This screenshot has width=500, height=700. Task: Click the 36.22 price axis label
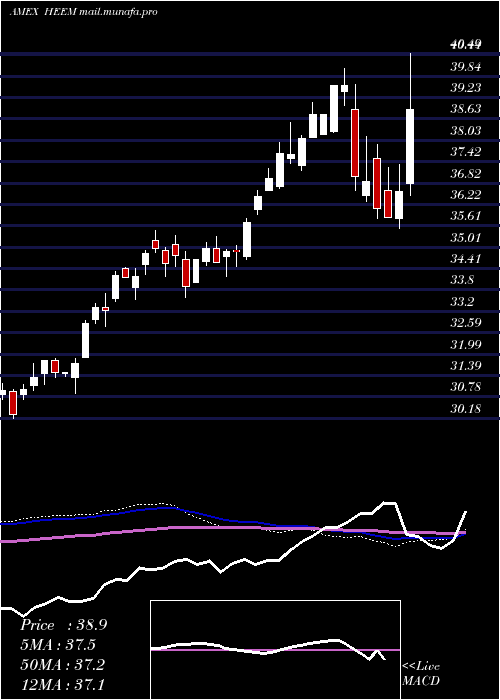point(466,195)
